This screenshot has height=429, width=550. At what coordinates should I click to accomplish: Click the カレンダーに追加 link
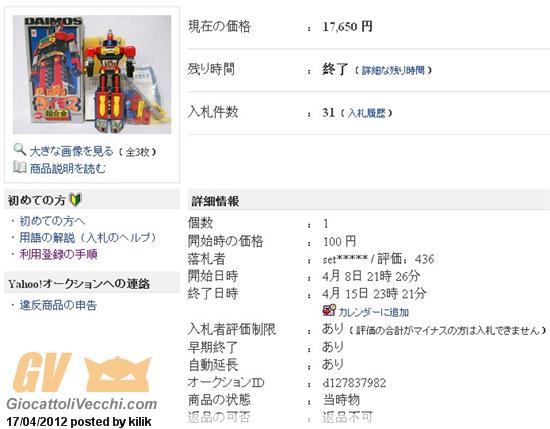tap(374, 312)
